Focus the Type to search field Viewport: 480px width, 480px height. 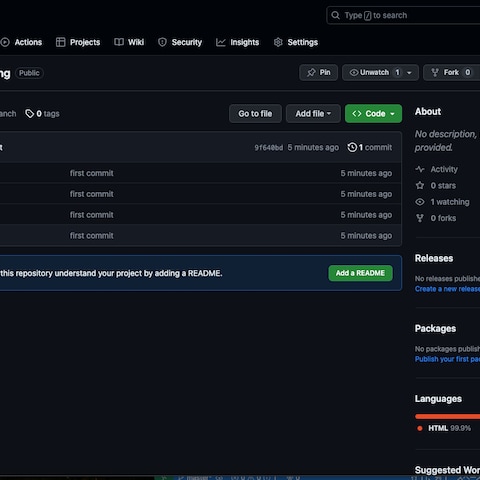pos(403,15)
